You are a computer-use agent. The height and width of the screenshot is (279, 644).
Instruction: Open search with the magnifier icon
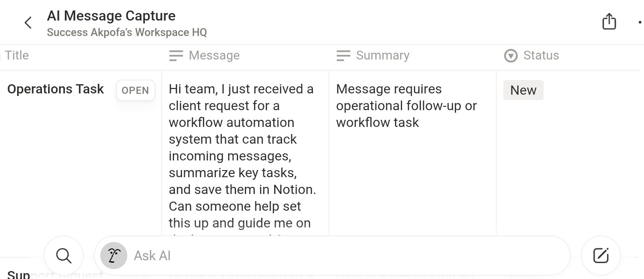tap(64, 256)
